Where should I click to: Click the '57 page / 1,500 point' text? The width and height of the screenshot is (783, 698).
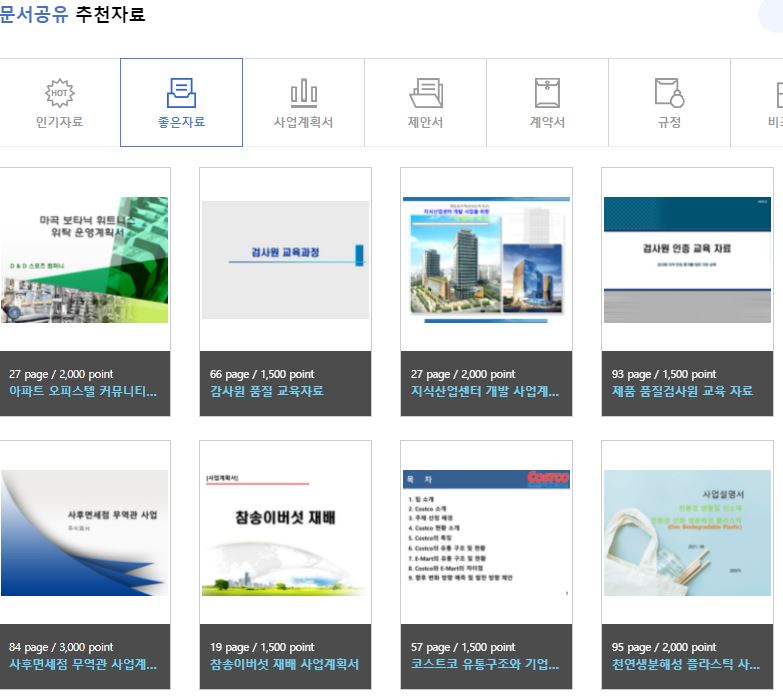coord(463,647)
